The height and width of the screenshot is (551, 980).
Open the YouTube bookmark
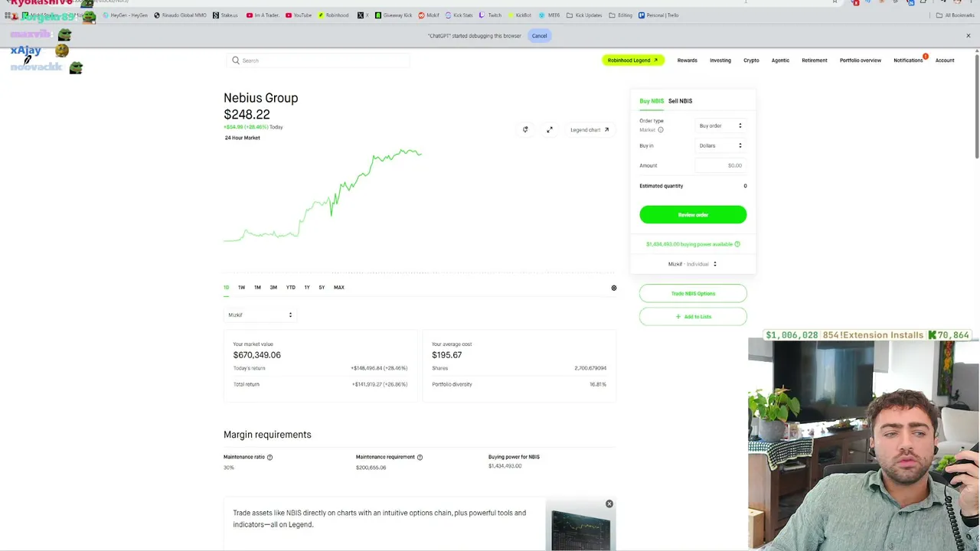pos(299,15)
